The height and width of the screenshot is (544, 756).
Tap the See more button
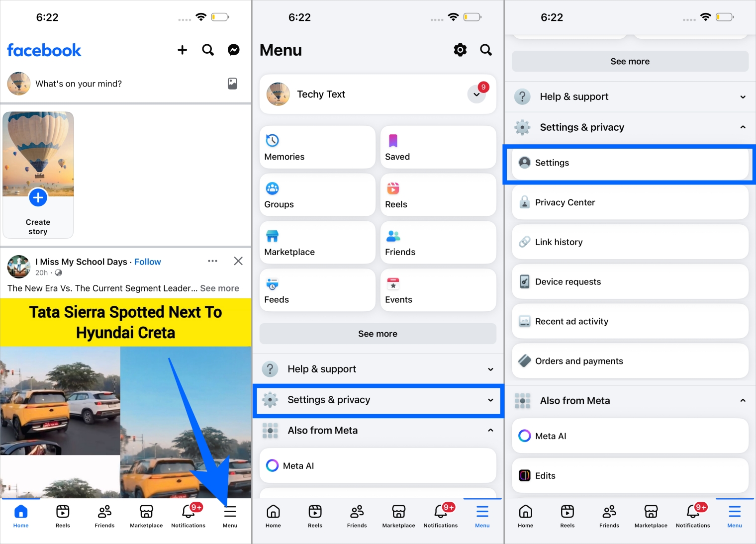click(378, 334)
